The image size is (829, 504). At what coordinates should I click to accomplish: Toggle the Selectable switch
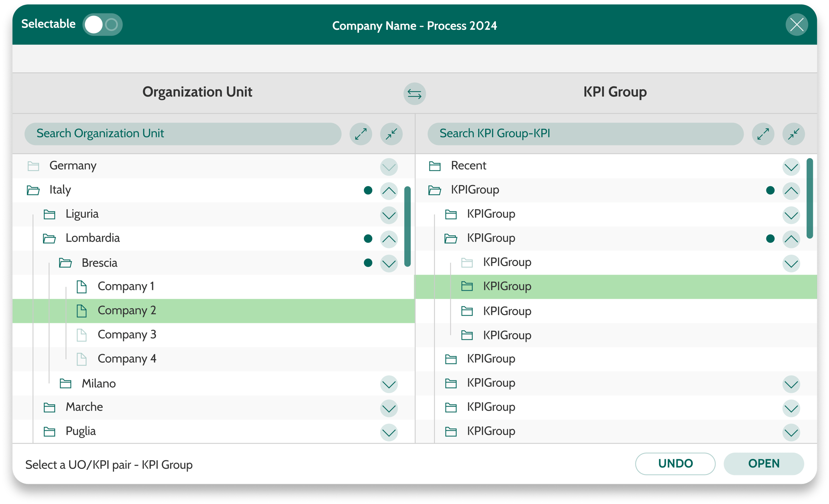(102, 25)
